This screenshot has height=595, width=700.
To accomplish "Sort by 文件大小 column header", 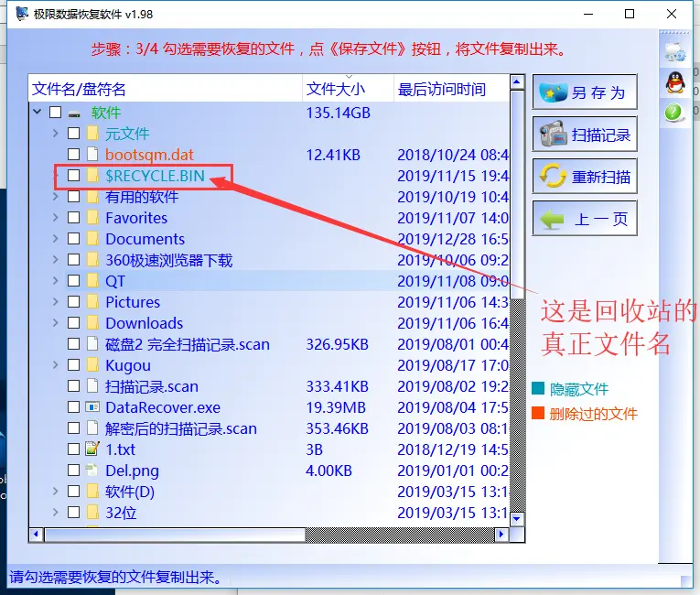I will click(x=349, y=89).
